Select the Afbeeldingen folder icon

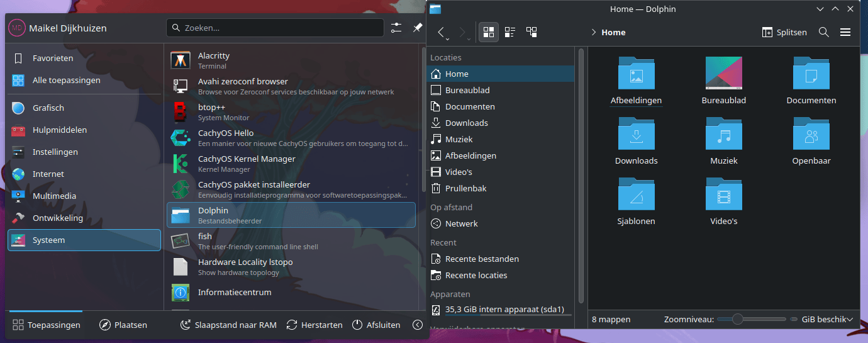(636, 73)
